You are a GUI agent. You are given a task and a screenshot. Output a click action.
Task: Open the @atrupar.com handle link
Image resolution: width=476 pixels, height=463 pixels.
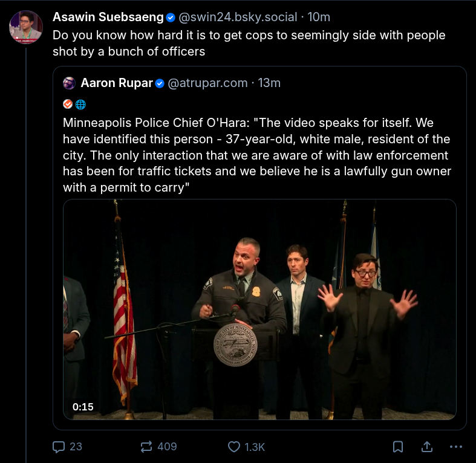click(207, 83)
